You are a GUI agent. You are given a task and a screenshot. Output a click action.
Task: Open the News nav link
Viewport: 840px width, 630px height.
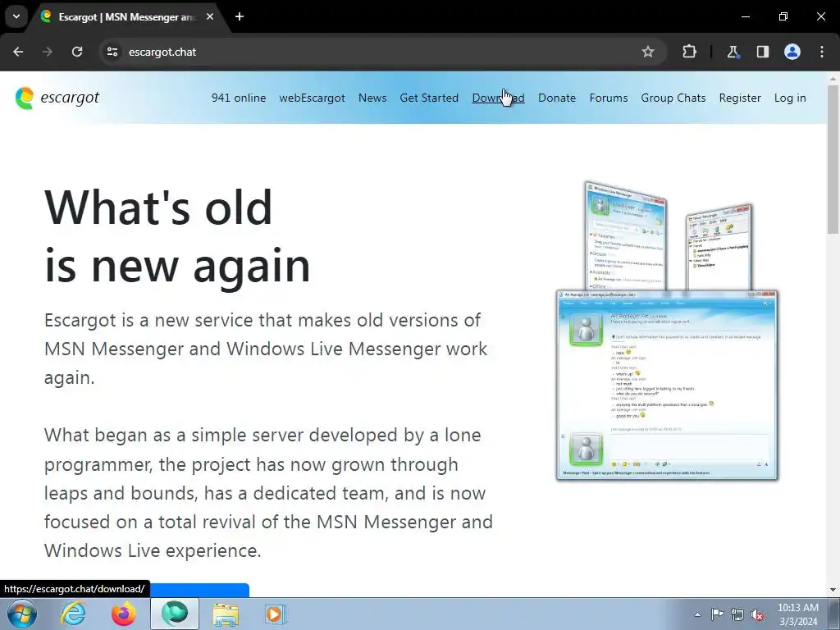(x=372, y=98)
